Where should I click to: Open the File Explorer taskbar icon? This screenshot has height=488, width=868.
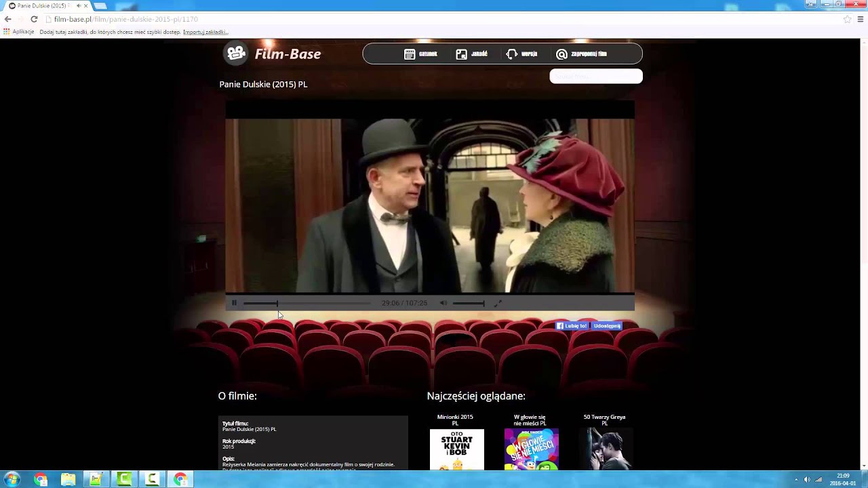coord(68,480)
